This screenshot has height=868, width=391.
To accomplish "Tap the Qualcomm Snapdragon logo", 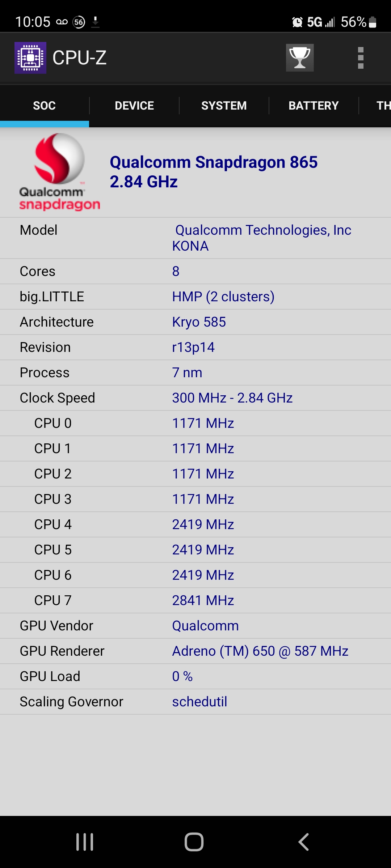I will tap(59, 172).
